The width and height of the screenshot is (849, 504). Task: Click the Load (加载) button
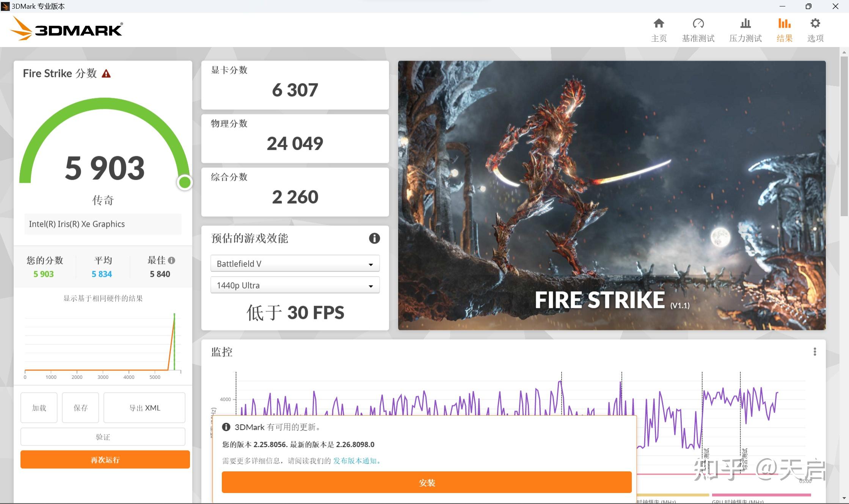pyautogui.click(x=39, y=408)
